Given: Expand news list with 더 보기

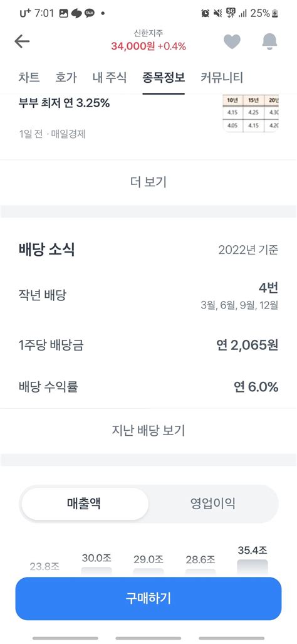Looking at the screenshot, I should pos(148,181).
